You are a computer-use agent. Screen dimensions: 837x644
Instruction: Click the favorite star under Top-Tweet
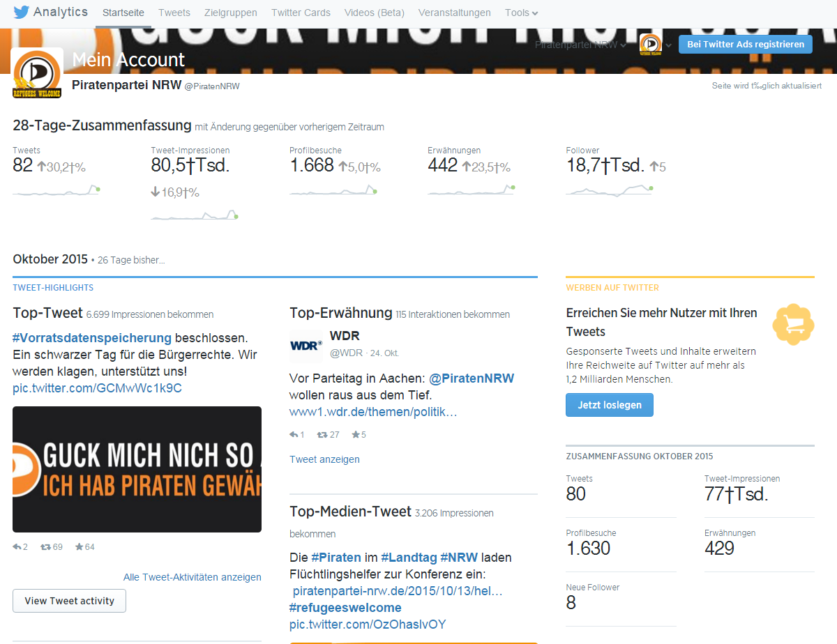tap(79, 547)
